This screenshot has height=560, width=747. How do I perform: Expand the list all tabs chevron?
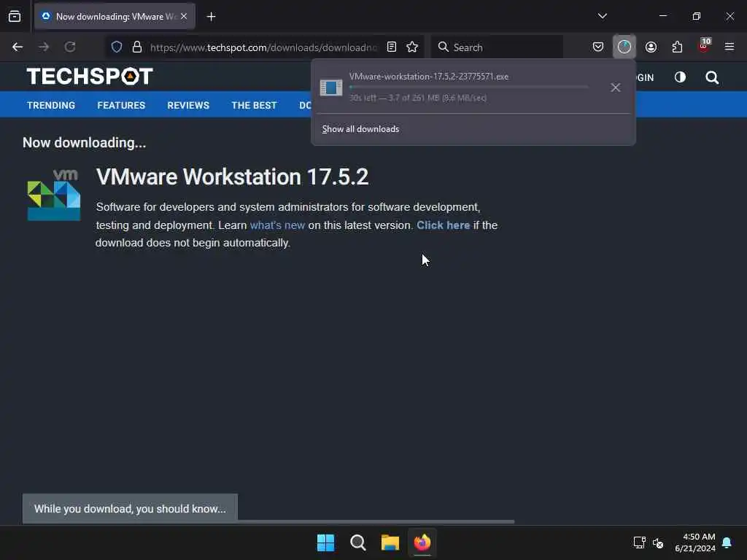pos(602,16)
